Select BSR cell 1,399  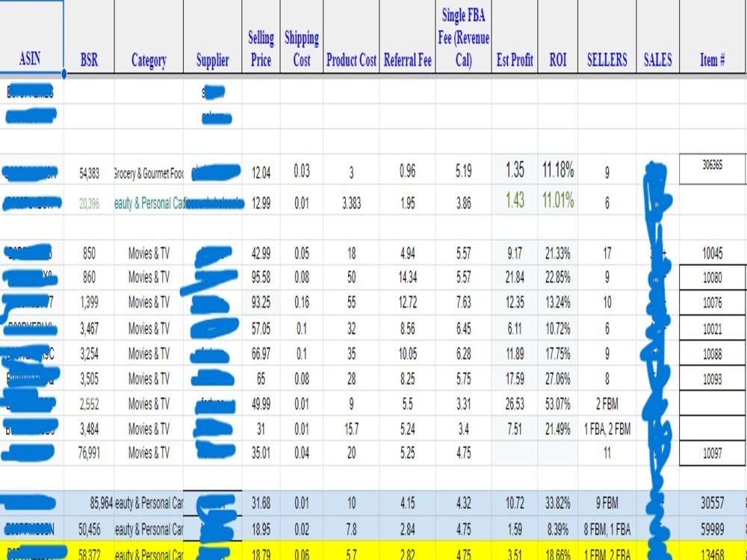(89, 302)
